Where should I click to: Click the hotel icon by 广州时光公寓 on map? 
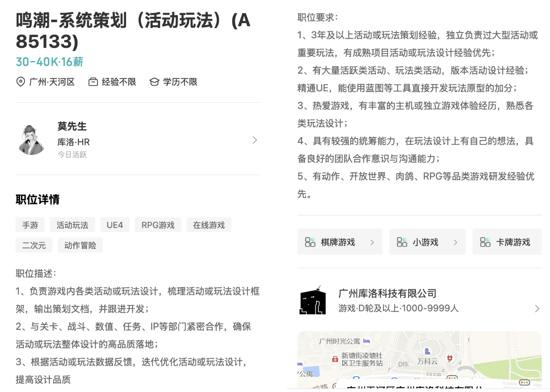pyautogui.click(x=367, y=341)
